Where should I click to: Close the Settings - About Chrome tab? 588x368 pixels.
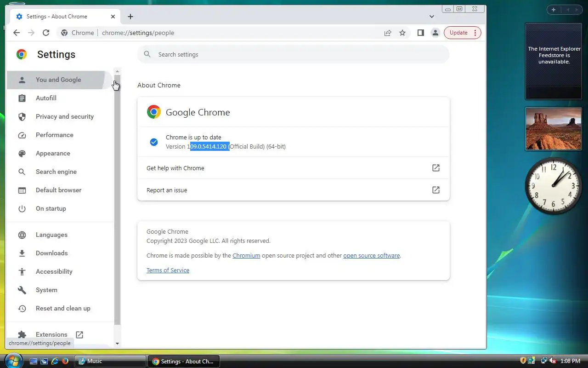coord(113,17)
